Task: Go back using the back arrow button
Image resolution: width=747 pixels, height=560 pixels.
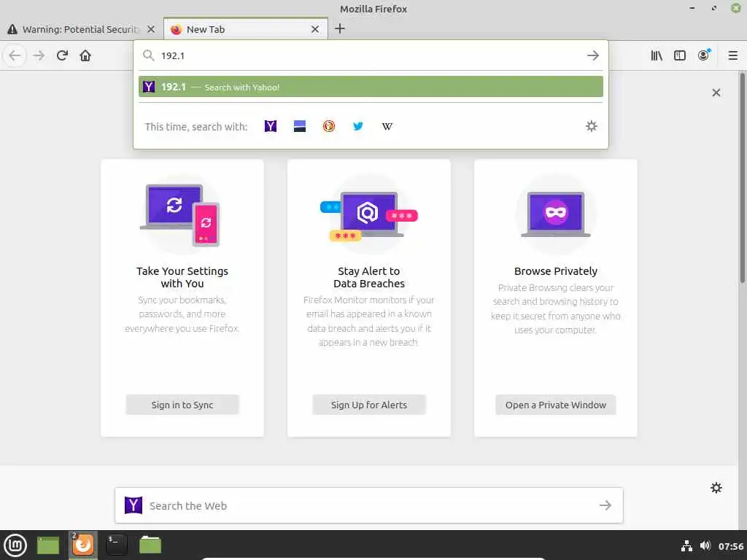Action: point(15,55)
